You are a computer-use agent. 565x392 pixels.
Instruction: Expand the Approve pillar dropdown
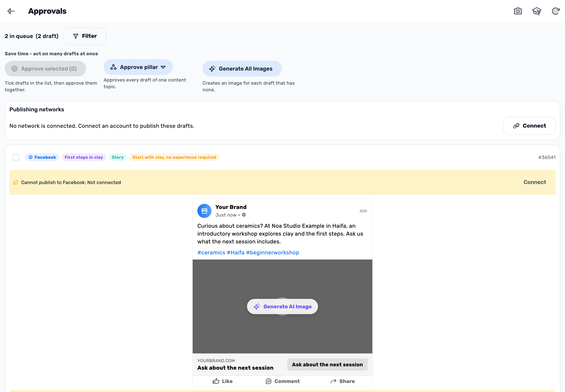(138, 67)
